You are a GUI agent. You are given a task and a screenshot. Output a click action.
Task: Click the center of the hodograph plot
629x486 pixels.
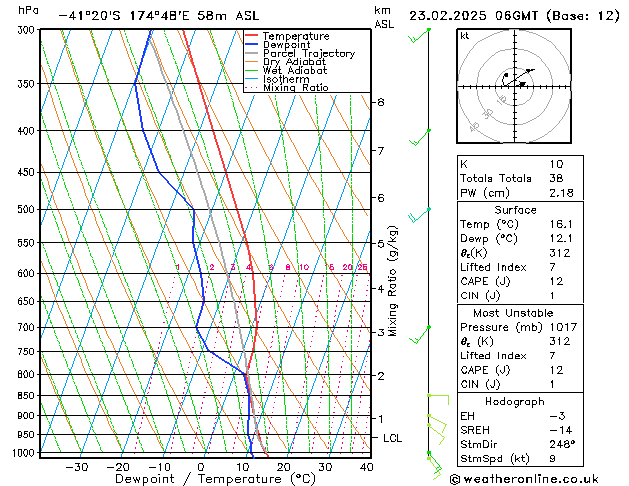514,86
